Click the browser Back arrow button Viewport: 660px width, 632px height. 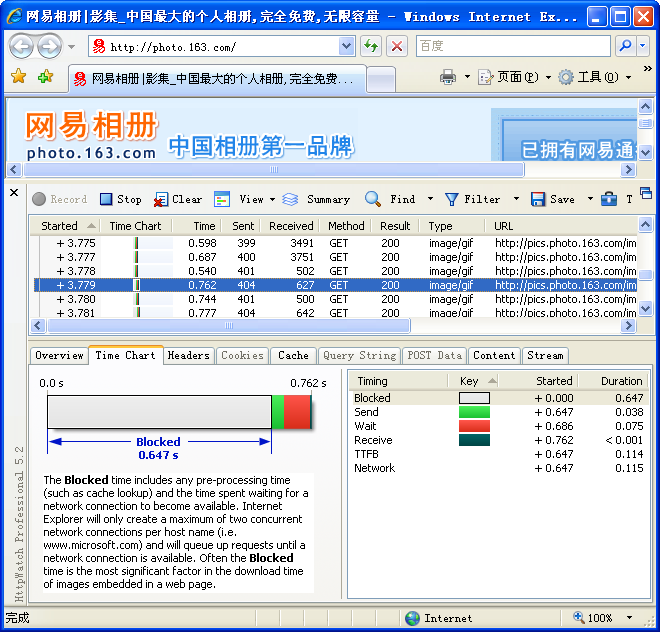pos(21,46)
